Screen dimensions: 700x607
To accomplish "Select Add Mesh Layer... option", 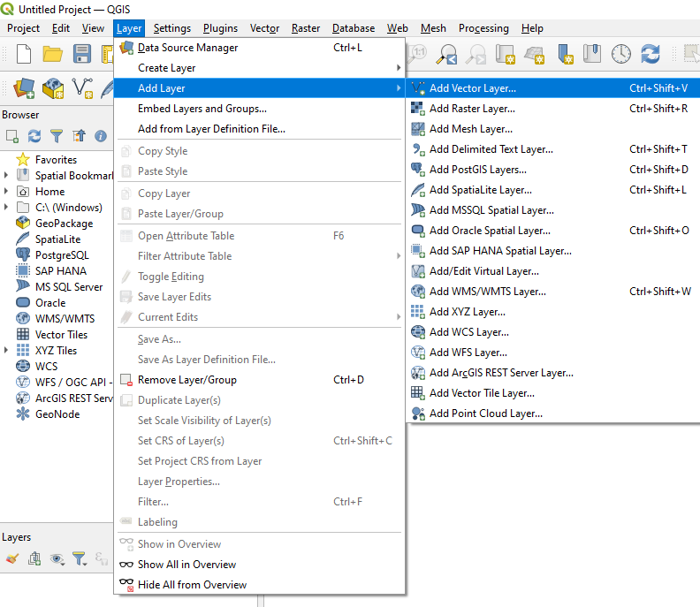I will click(x=552, y=129).
